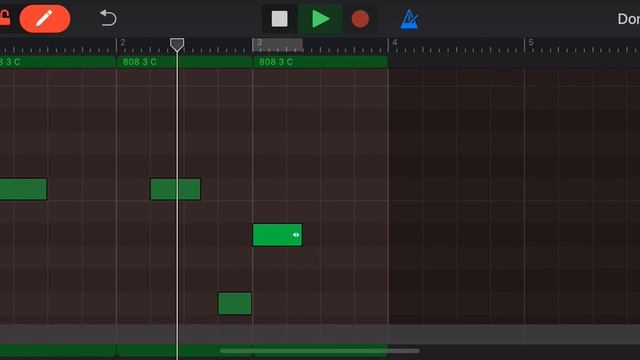The width and height of the screenshot is (640, 360).
Task: Toggle the blue metronome icon
Action: tap(409, 19)
